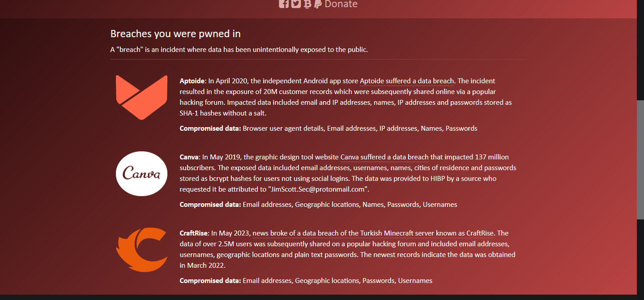Click the CraftRise breach logo
Image resolution: width=644 pixels, height=300 pixels.
coord(141,249)
